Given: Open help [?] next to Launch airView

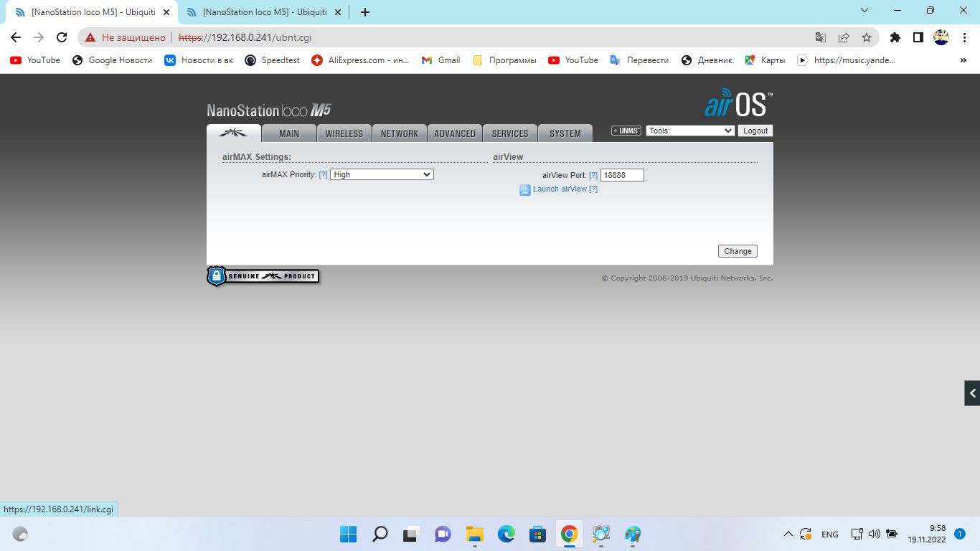Looking at the screenshot, I should click(593, 189).
